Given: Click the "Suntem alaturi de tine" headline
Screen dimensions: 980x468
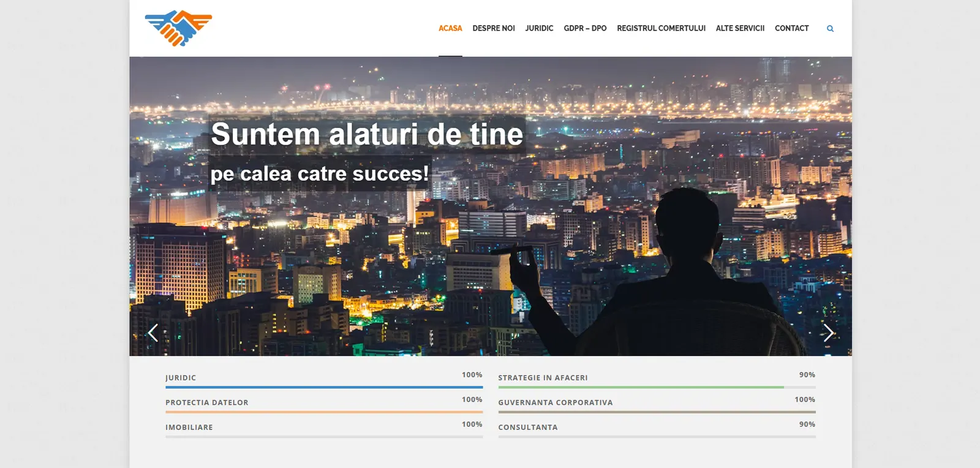Looking at the screenshot, I should tap(367, 134).
